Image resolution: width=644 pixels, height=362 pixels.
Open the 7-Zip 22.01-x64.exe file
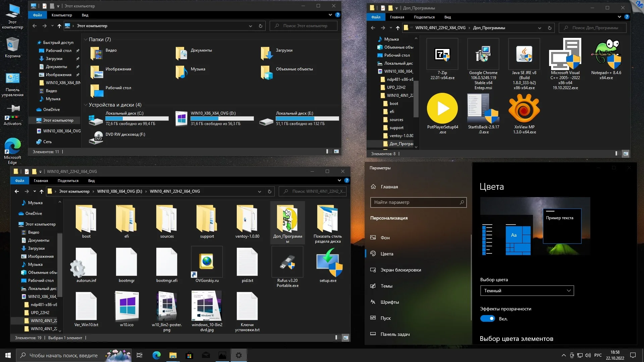[442, 54]
